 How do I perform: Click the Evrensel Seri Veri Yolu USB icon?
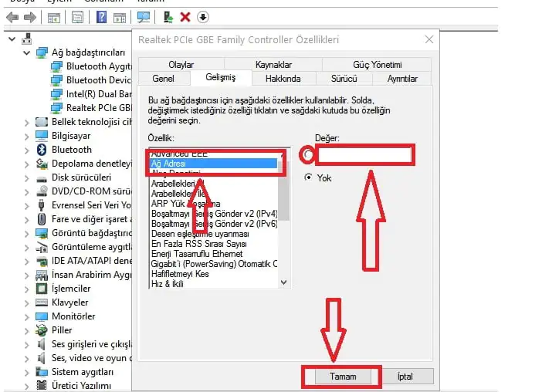(42, 205)
